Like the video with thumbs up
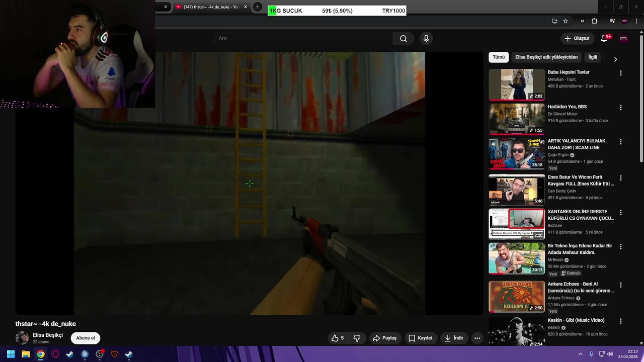This screenshot has height=362, width=644. click(x=338, y=338)
